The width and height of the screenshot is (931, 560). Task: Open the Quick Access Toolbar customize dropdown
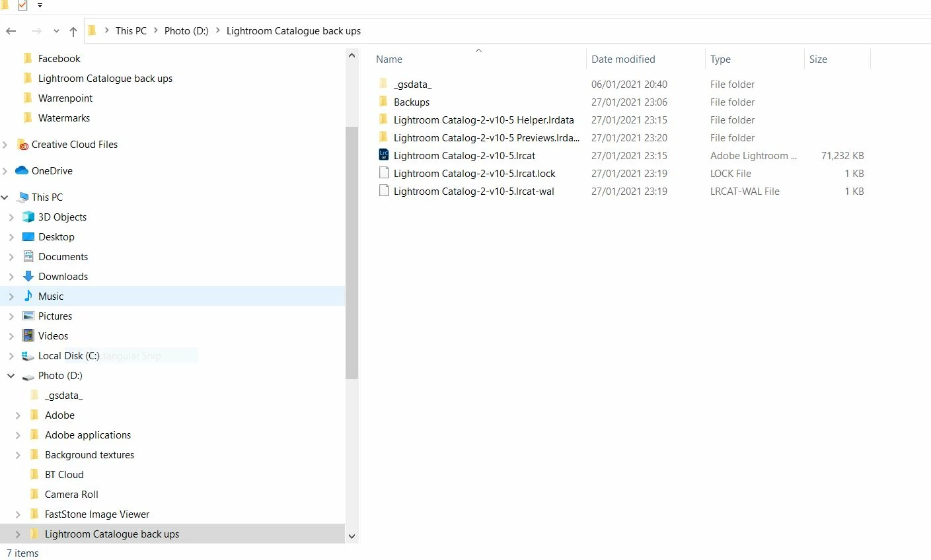point(40,5)
